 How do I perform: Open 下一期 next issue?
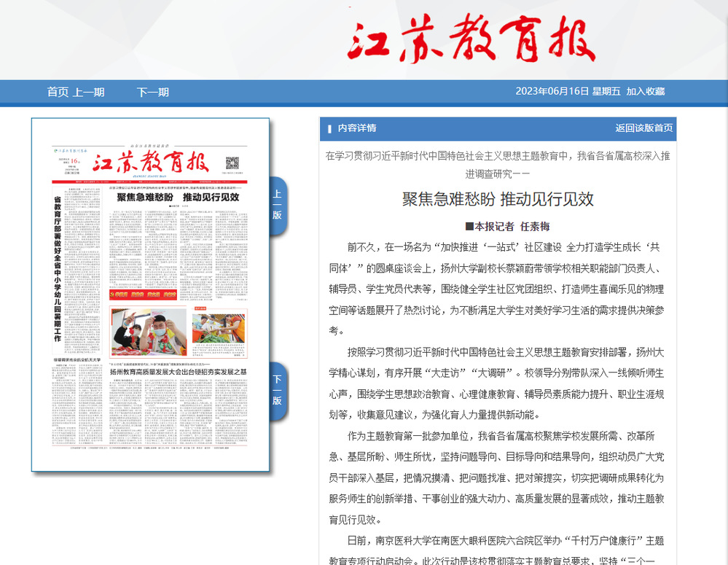click(x=152, y=92)
